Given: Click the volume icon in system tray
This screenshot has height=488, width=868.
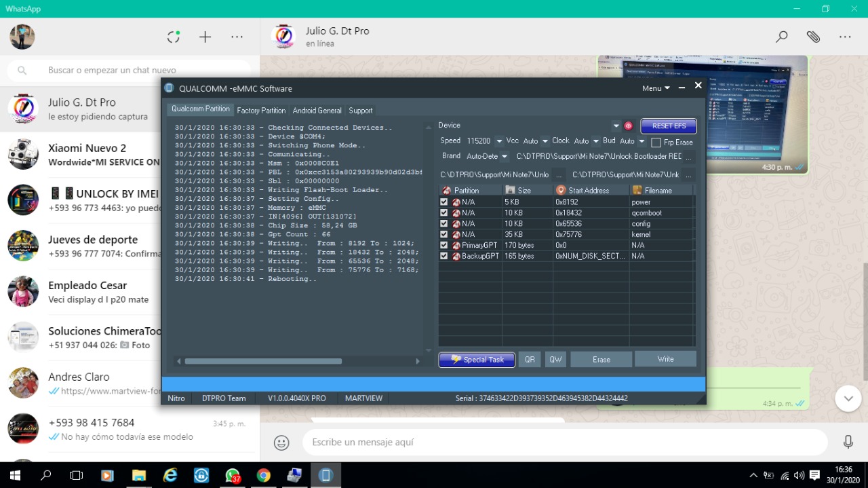Looking at the screenshot, I should pyautogui.click(x=799, y=475).
